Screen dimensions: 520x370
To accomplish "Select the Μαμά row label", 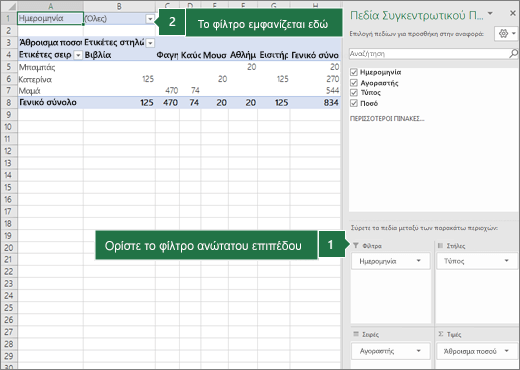I will pos(50,91).
